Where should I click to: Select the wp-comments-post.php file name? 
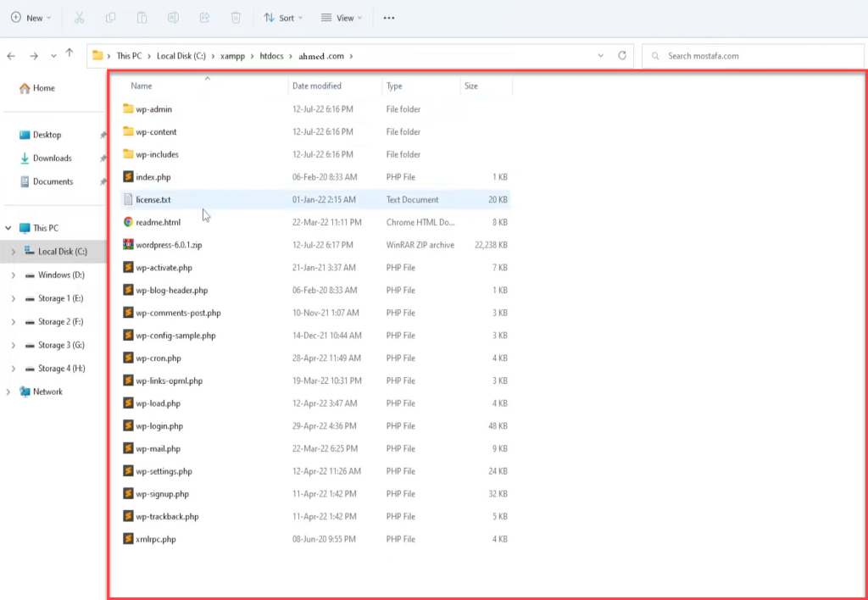(178, 313)
